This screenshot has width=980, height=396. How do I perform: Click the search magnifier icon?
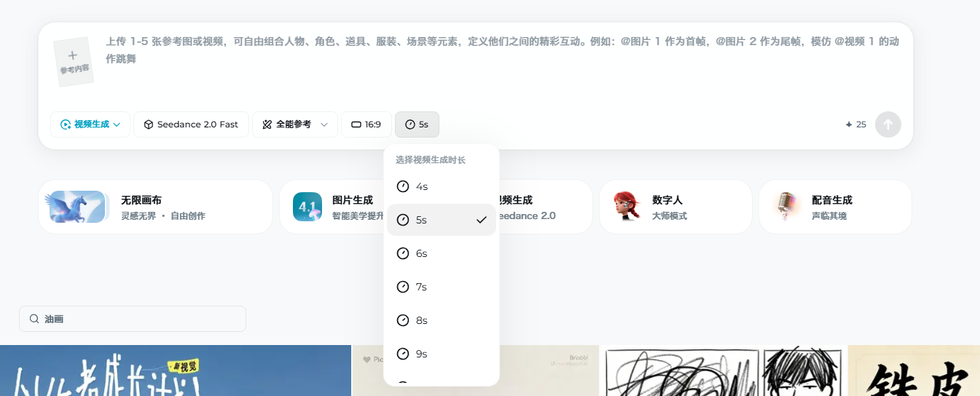[34, 319]
